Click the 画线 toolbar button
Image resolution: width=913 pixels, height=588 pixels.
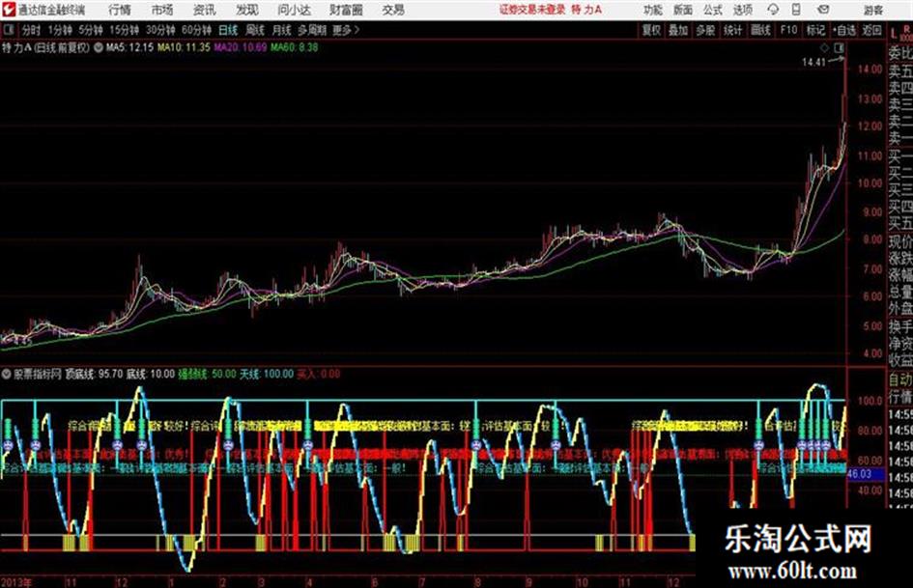click(x=760, y=30)
